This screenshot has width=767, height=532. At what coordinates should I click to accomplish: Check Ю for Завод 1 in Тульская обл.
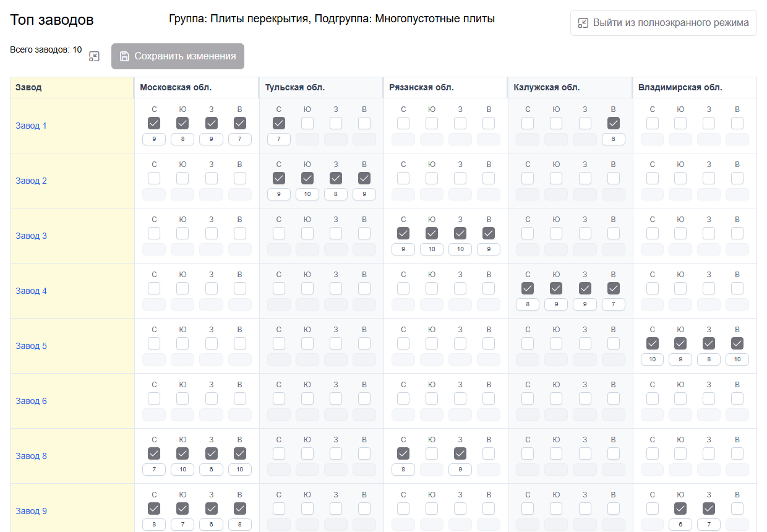[x=307, y=123]
